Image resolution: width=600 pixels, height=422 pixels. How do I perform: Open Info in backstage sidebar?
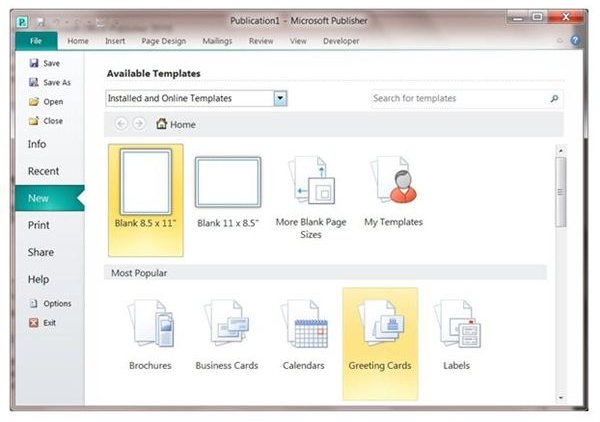pyautogui.click(x=37, y=144)
